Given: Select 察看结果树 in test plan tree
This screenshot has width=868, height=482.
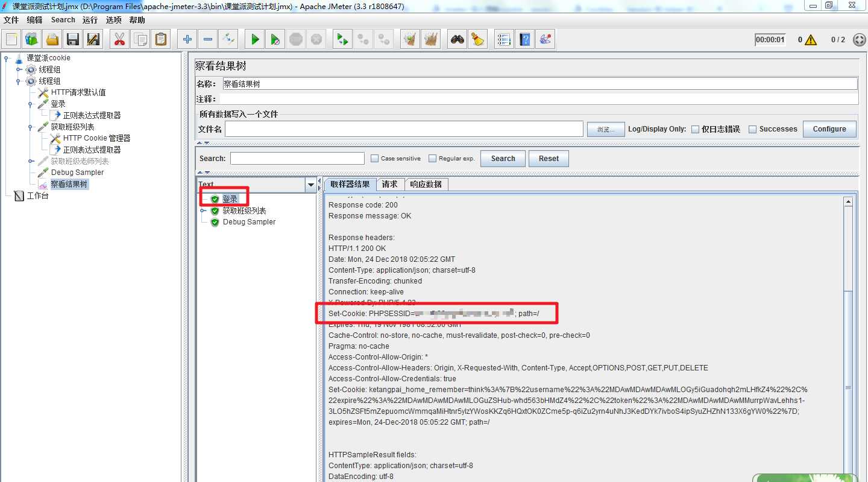Looking at the screenshot, I should 69,184.
